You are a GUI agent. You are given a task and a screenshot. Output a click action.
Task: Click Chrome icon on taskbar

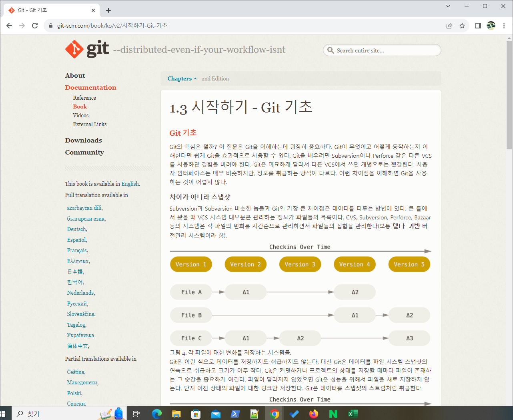coord(275,414)
